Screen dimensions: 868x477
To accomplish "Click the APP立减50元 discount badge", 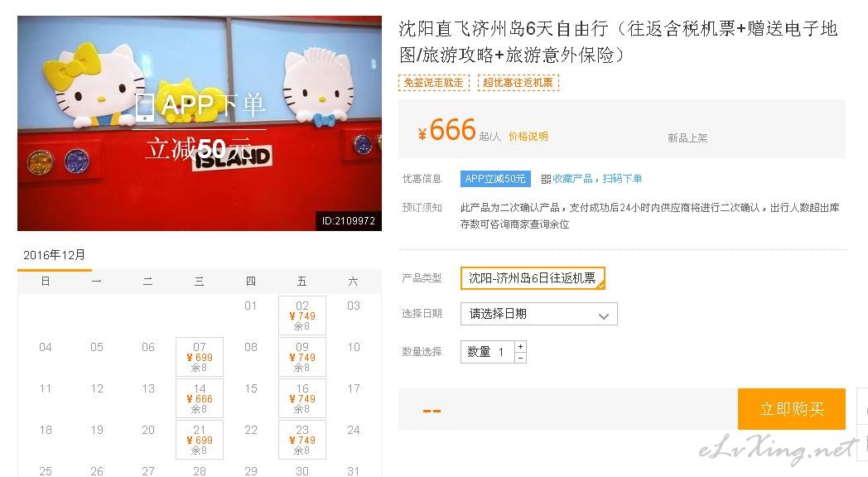I will coord(495,179).
